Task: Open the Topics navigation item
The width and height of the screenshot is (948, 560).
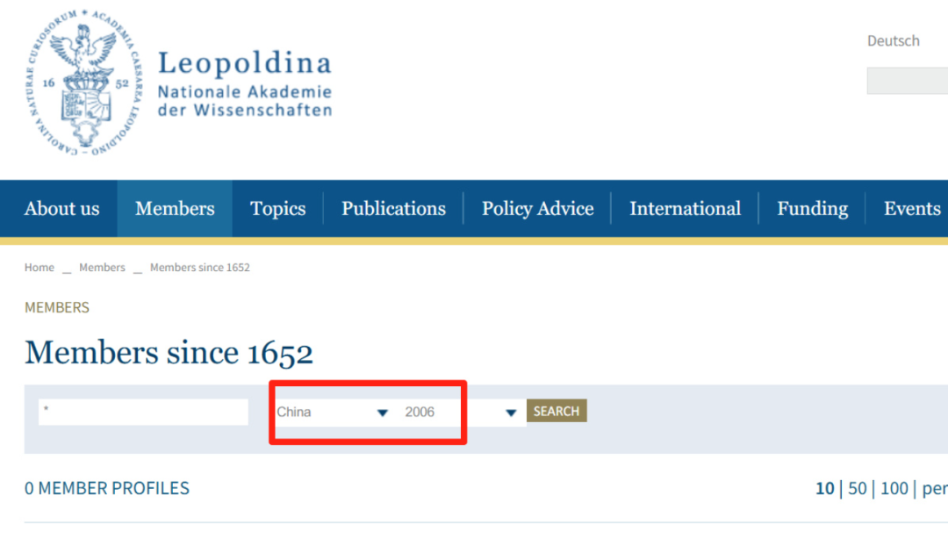Action: click(x=277, y=209)
